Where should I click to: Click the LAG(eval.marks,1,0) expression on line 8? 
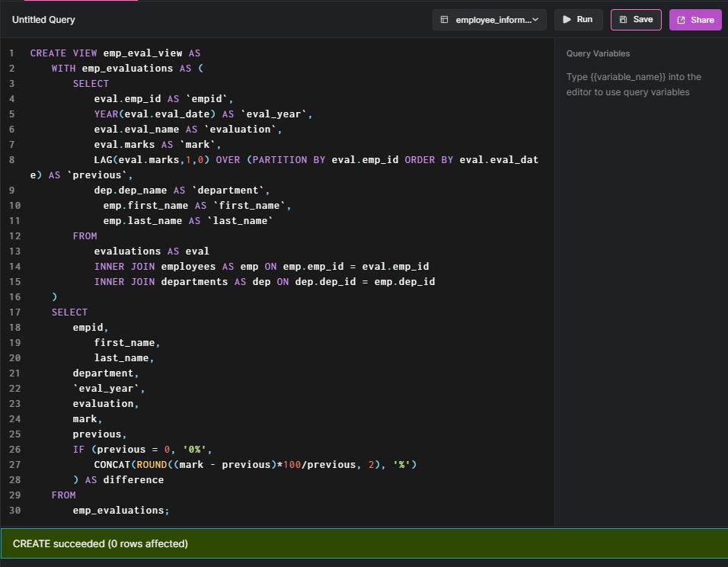(152, 160)
